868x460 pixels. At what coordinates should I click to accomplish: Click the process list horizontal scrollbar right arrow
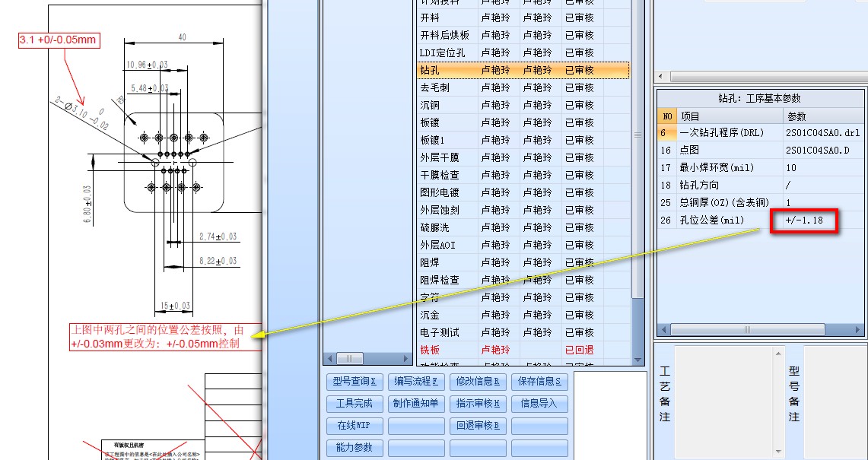(x=405, y=359)
